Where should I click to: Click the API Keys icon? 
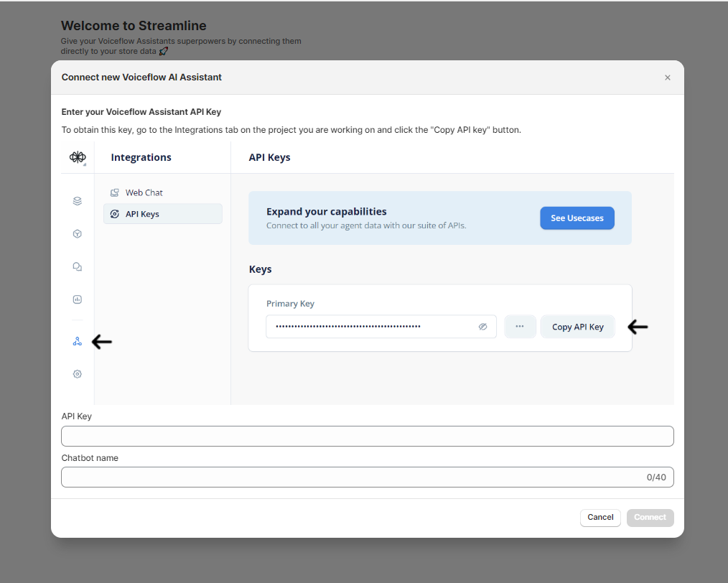coord(115,214)
